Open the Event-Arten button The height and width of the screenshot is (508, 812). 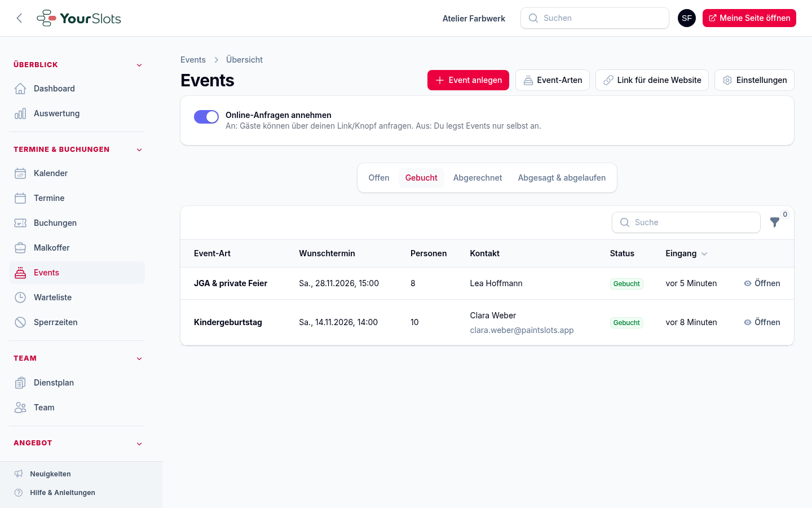coord(553,80)
